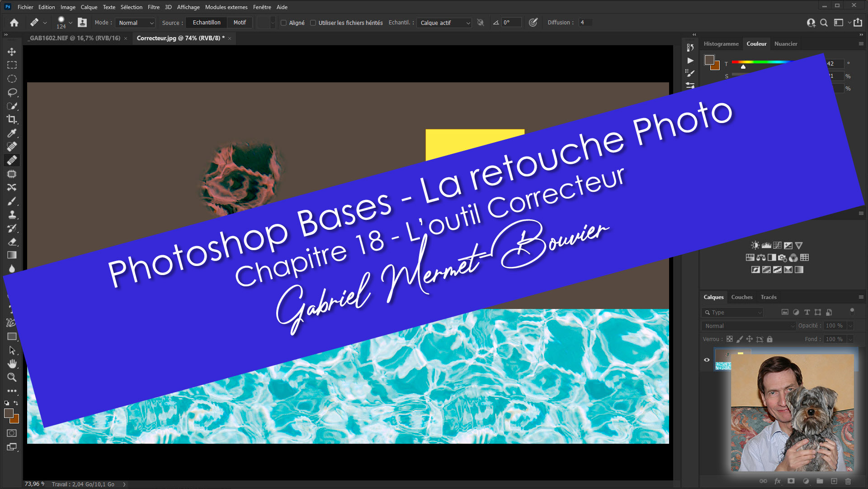868x489 pixels.
Task: Click the Home icon
Action: click(x=14, y=23)
